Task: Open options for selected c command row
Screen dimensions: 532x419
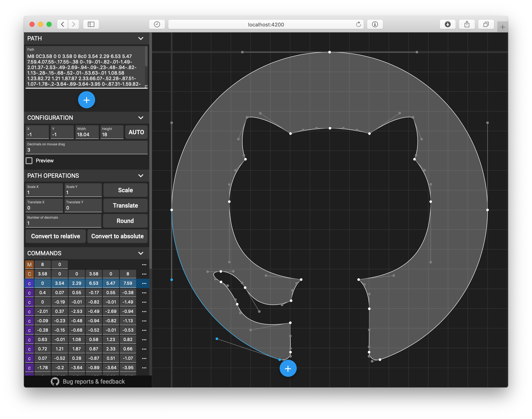Action: click(144, 283)
